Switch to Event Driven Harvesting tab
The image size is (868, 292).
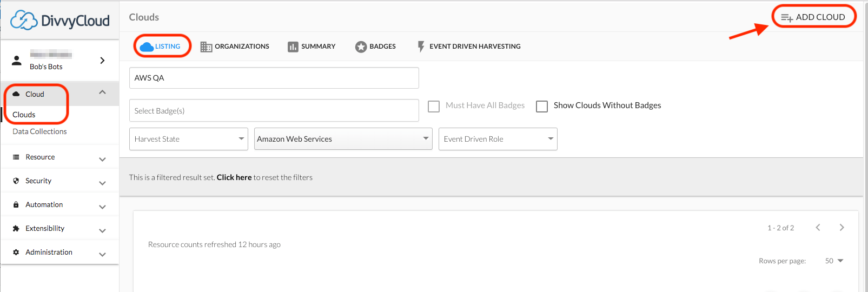[x=468, y=47]
